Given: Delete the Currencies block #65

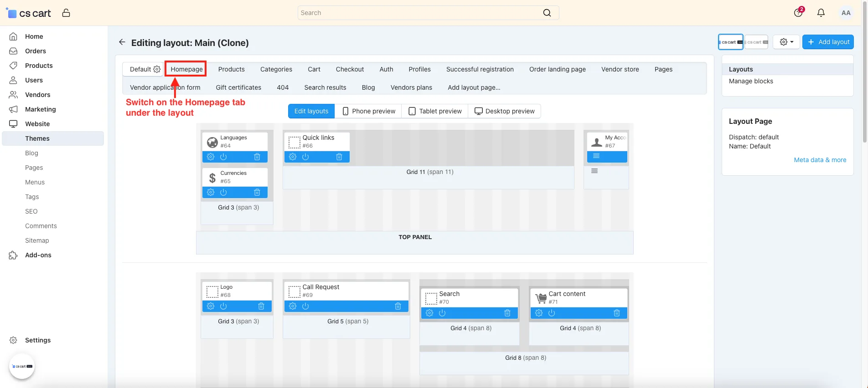Looking at the screenshot, I should point(257,192).
